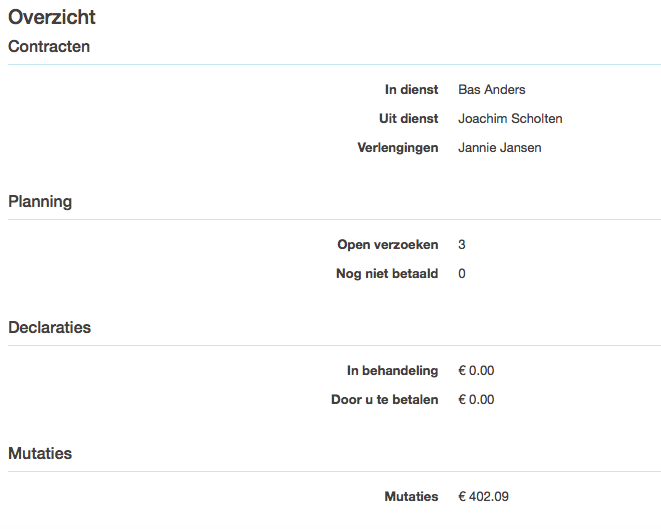Select the Door u te betalen amount
The height and width of the screenshot is (529, 661).
click(x=476, y=400)
